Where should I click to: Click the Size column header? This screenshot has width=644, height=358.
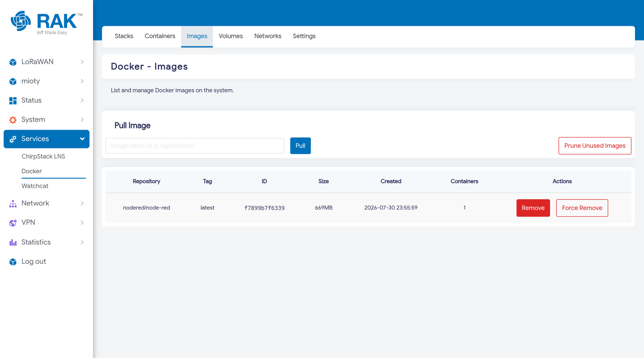323,181
